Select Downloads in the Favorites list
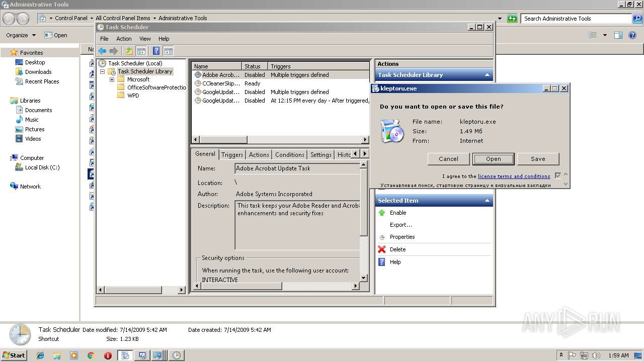This screenshot has width=644, height=362. click(38, 72)
